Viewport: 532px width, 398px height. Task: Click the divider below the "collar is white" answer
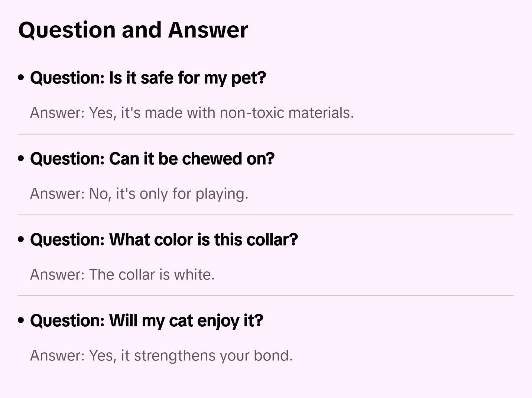pos(266,296)
